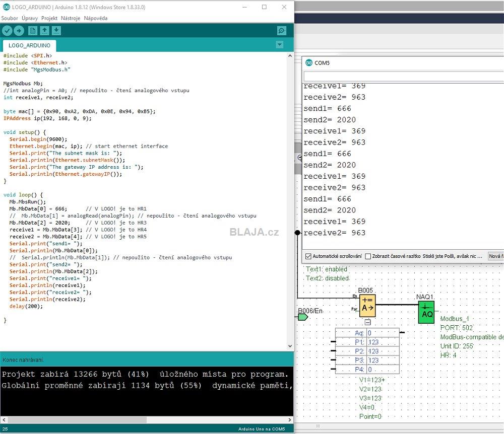Click the 'PORT: 502' label
The height and width of the screenshot is (434, 504).
pyautogui.click(x=457, y=328)
